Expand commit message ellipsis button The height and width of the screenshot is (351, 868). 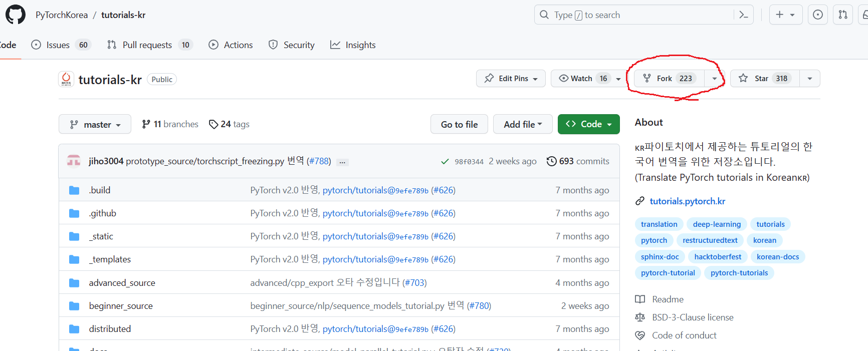tap(343, 162)
